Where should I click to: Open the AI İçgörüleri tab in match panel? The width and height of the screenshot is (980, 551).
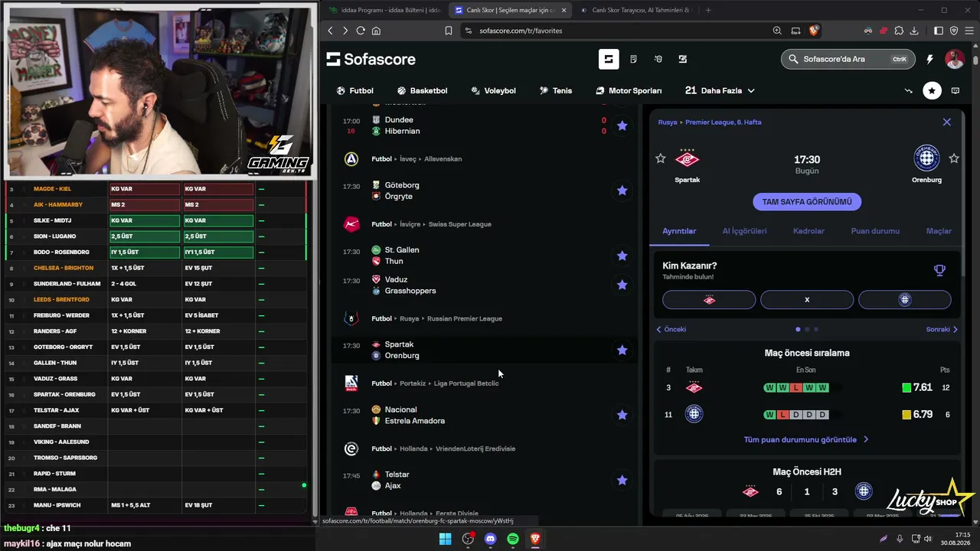744,231
